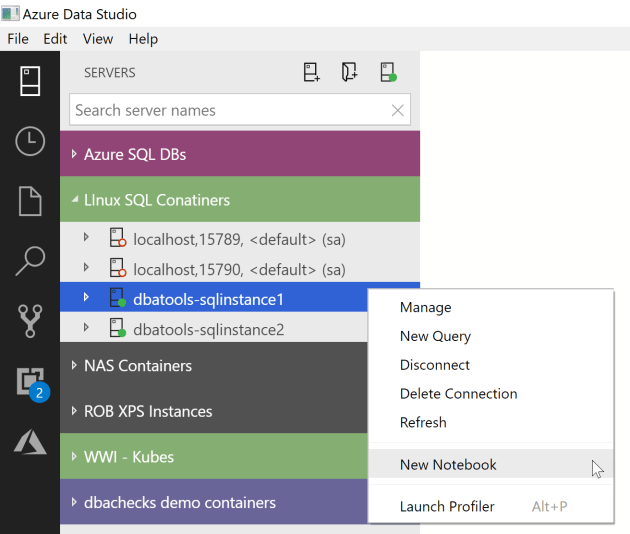The width and height of the screenshot is (630, 534).
Task: Open the Servers view in activity bar
Action: (30, 81)
